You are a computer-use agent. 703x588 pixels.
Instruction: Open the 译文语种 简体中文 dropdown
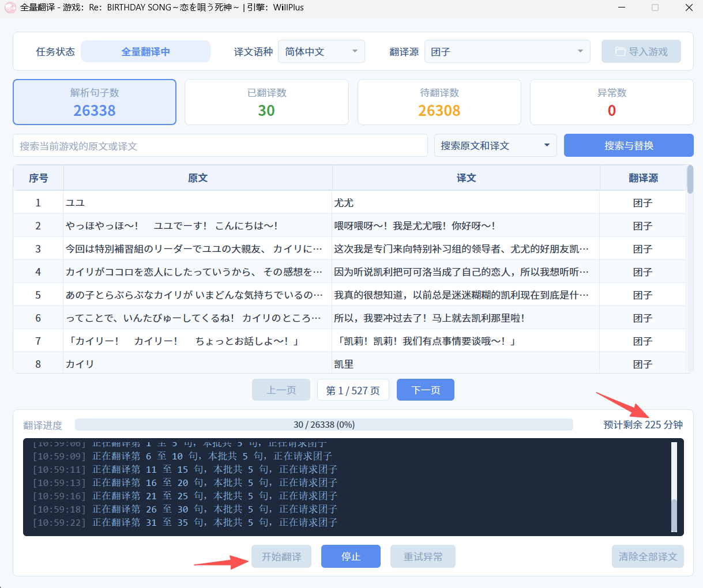(321, 51)
